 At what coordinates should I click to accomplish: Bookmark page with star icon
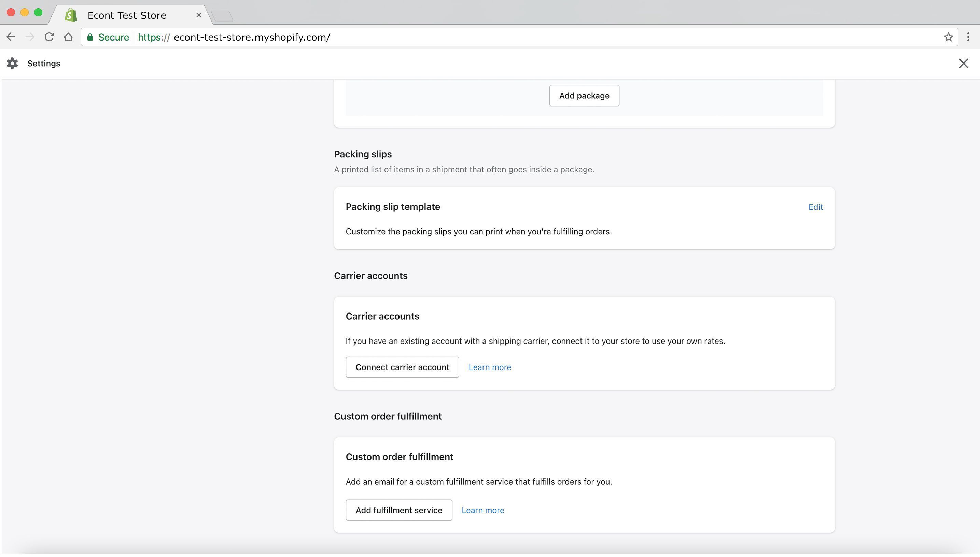[948, 37]
